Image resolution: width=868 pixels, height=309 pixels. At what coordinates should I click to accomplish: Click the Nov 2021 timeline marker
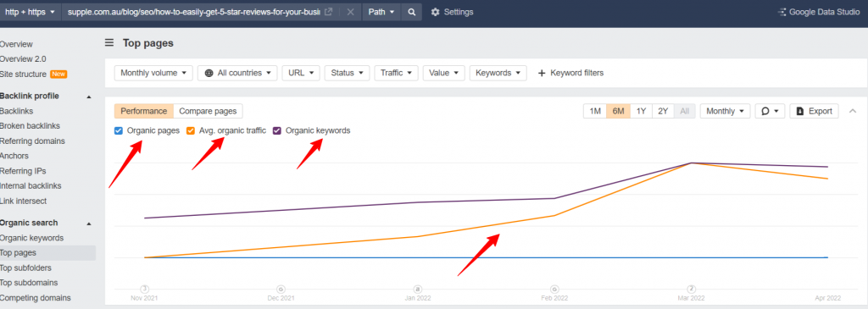144,289
